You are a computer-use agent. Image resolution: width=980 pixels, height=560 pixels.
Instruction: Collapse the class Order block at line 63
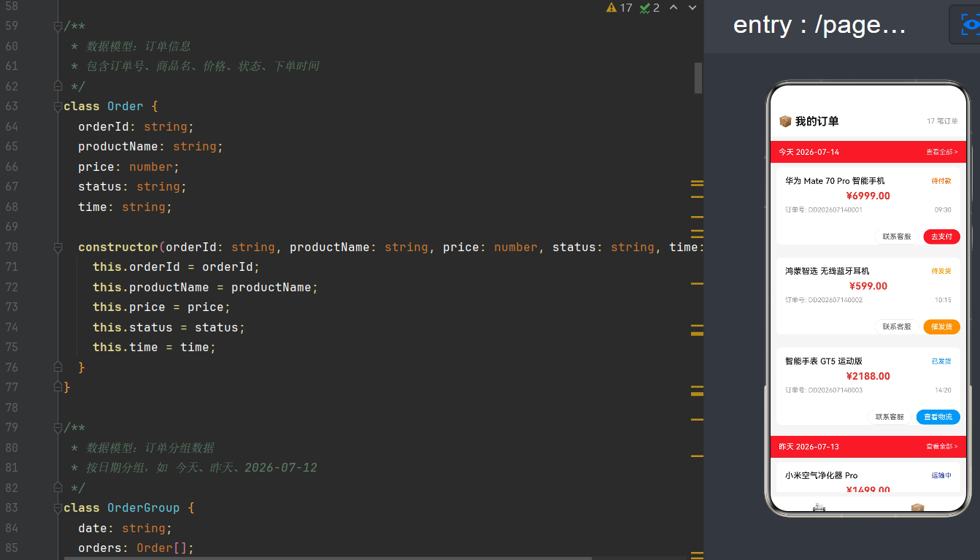[58, 107]
